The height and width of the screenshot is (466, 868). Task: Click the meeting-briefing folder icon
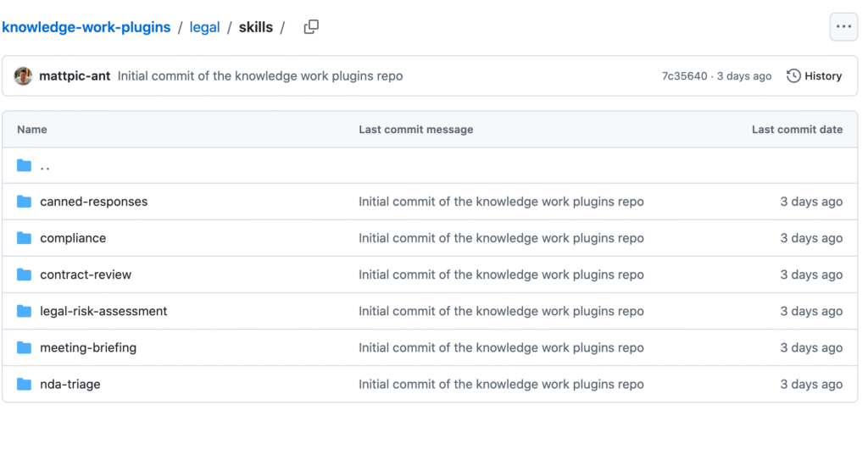25,347
